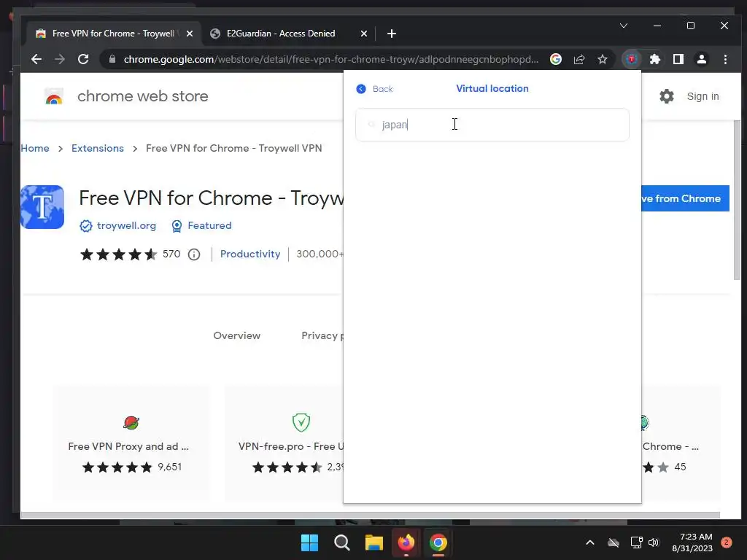Click the share page icon
This screenshot has height=560, width=747.
(579, 59)
